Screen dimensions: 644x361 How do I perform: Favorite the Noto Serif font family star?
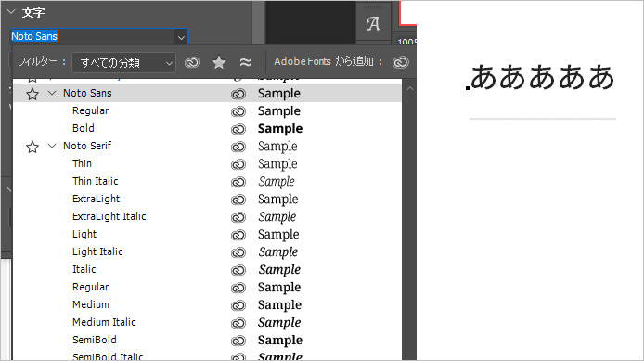click(32, 147)
